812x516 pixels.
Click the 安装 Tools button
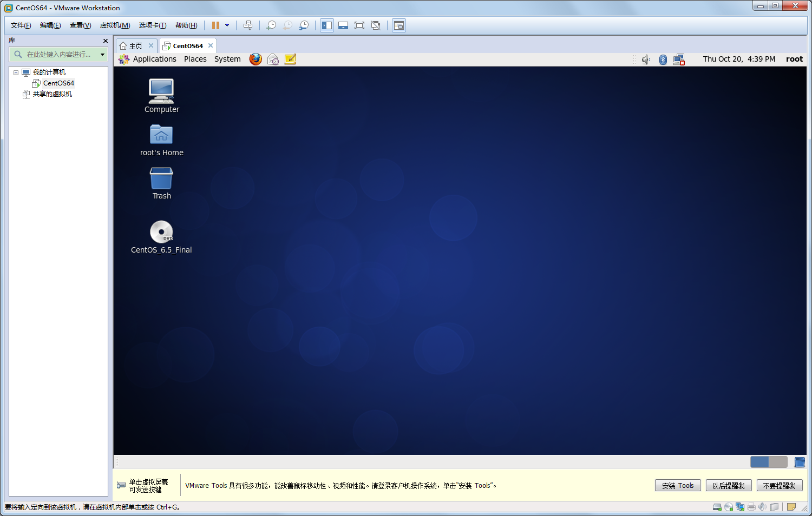[678, 486]
